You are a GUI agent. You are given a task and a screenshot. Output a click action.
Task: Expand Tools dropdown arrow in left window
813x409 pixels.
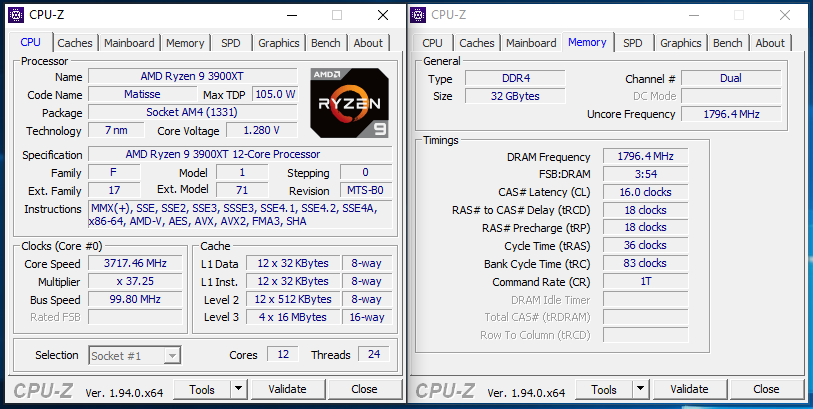tap(239, 389)
